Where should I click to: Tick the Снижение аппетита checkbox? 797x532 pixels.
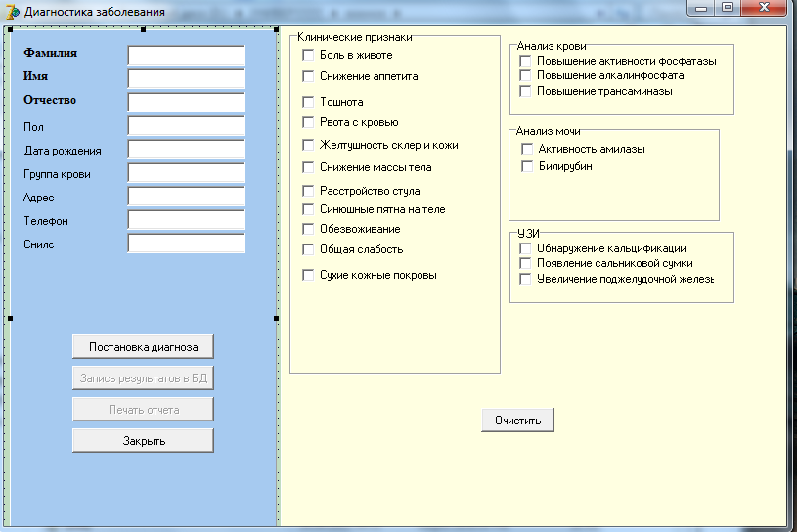[x=308, y=76]
